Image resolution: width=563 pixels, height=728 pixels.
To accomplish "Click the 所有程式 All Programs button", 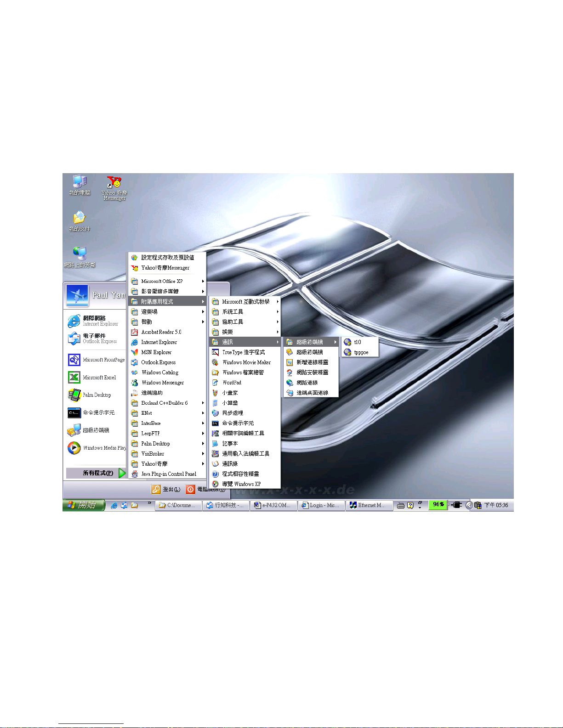I will 96,473.
